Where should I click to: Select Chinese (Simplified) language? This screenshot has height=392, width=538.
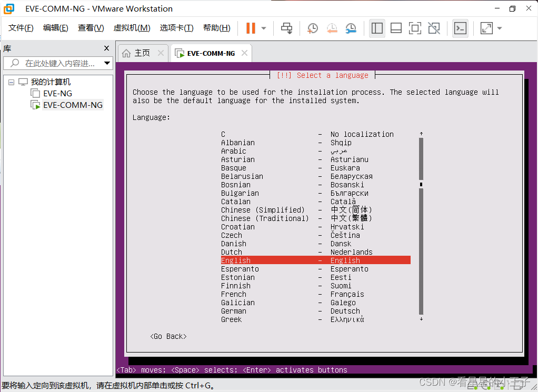pos(316,210)
